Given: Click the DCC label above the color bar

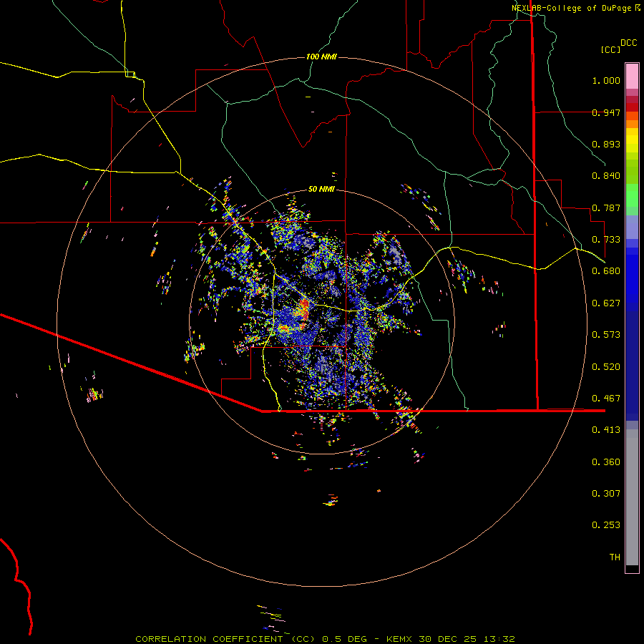Looking at the screenshot, I should 628,43.
